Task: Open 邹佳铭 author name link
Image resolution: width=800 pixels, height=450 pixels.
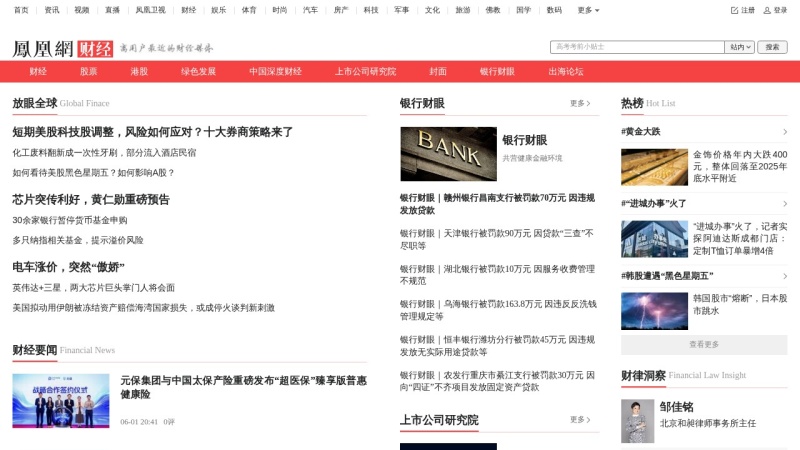Action: point(677,407)
